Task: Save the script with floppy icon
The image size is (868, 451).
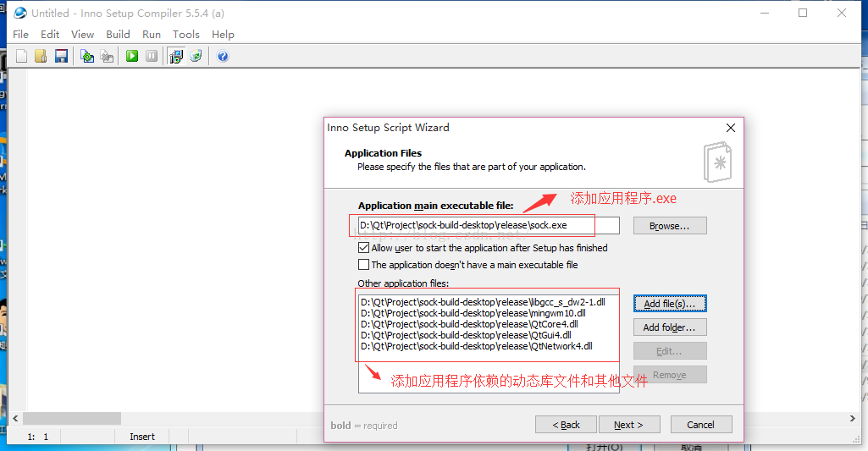Action: 61,56
